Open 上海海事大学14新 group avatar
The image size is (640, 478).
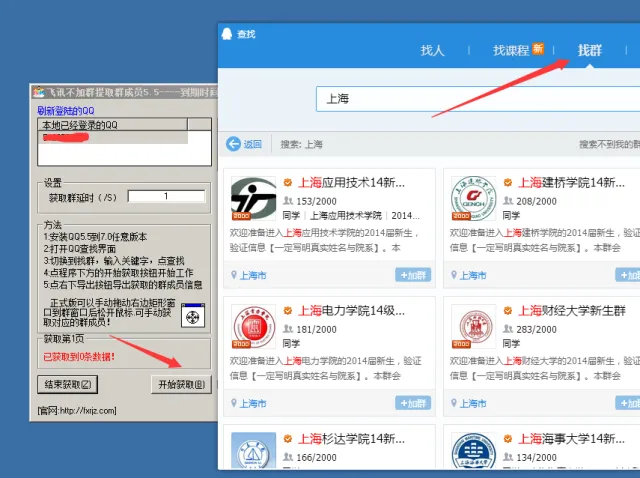(x=473, y=450)
